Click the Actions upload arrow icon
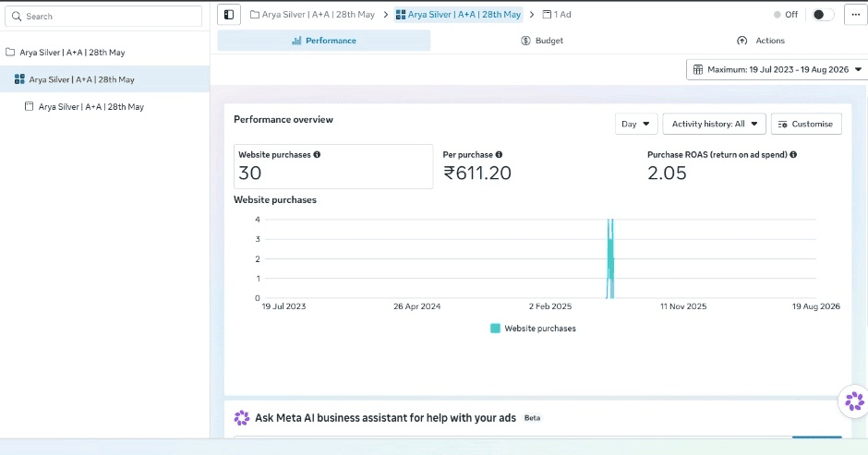This screenshot has height=455, width=868. click(x=742, y=41)
